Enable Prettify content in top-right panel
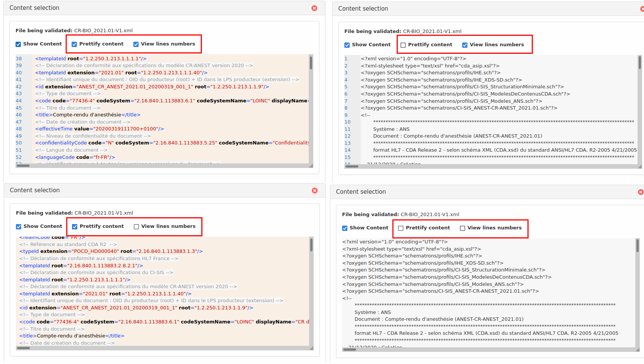Viewport: 644px width, 364px height. pos(403,45)
